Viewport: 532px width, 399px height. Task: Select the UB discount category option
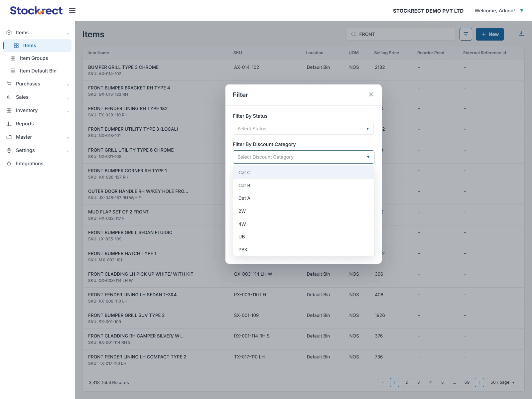pos(303,237)
